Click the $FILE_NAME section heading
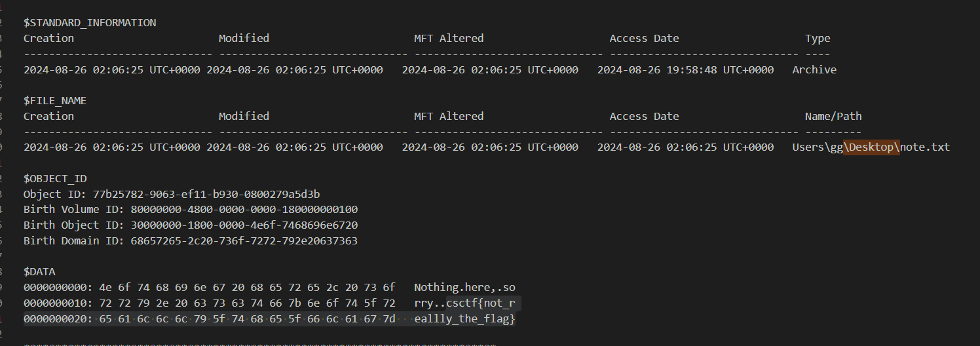This screenshot has width=980, height=346. [x=55, y=101]
